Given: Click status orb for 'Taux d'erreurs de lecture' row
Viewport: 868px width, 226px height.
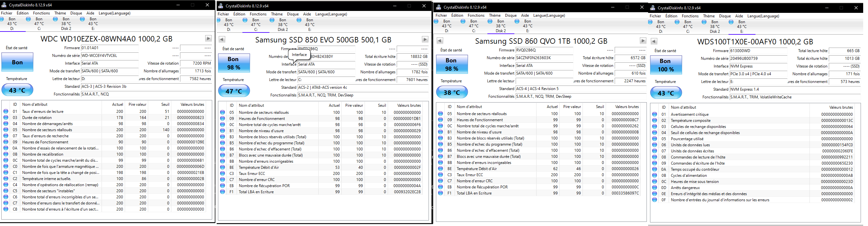Looking at the screenshot, I should point(6,112).
